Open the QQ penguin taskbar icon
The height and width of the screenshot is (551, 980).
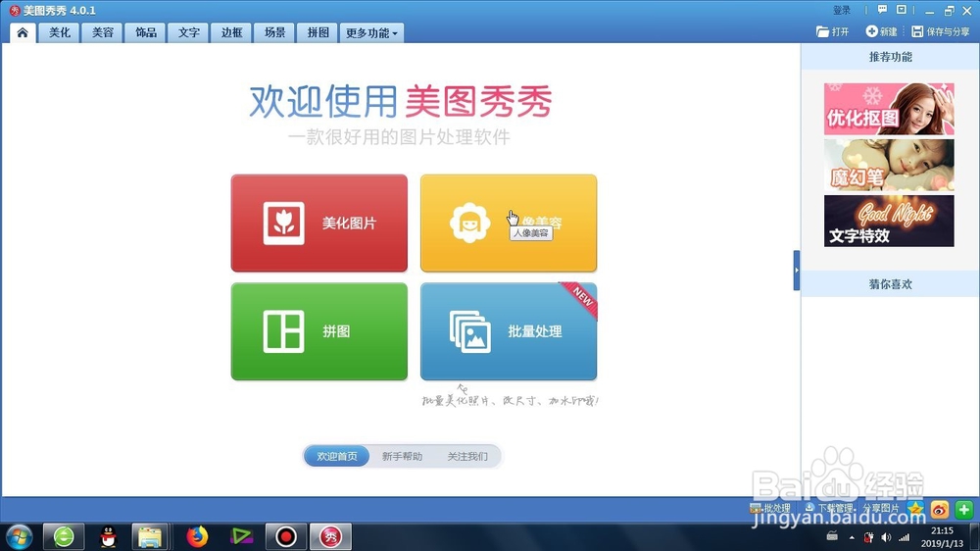point(108,536)
